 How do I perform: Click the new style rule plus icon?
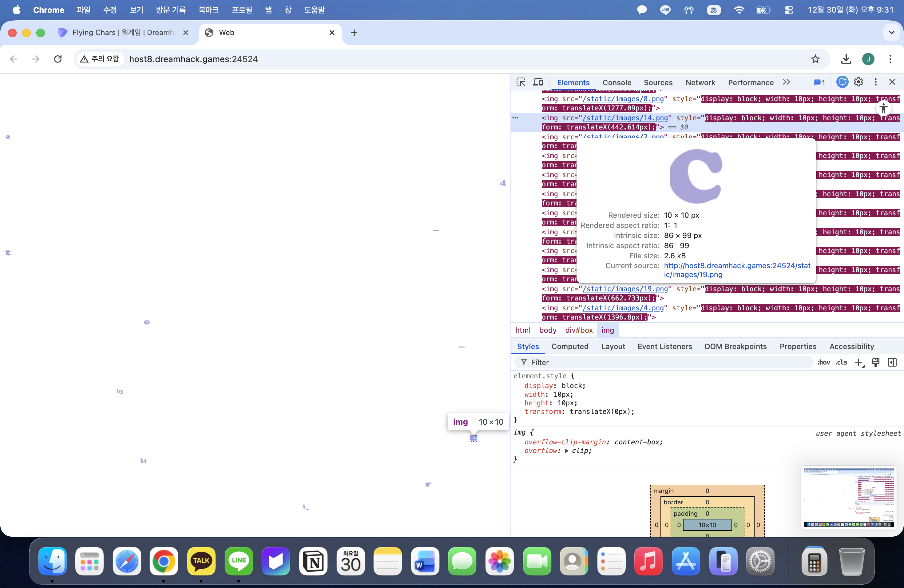click(858, 362)
